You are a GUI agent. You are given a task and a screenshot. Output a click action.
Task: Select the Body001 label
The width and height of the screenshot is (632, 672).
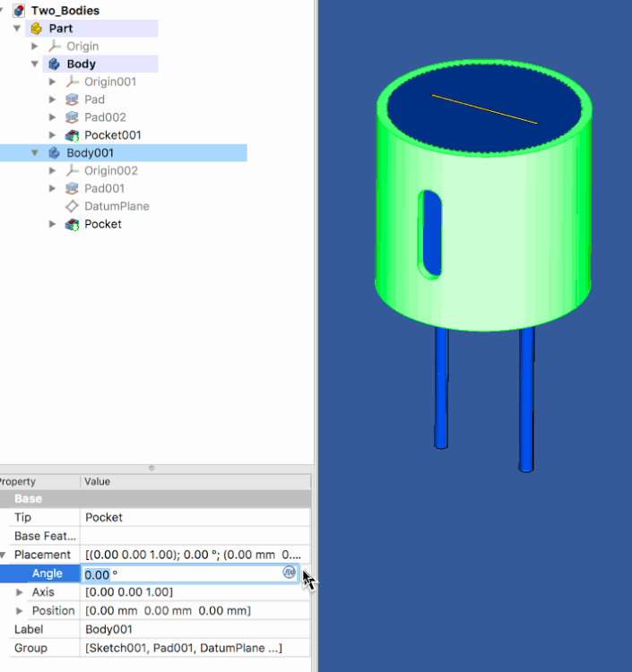(90, 153)
